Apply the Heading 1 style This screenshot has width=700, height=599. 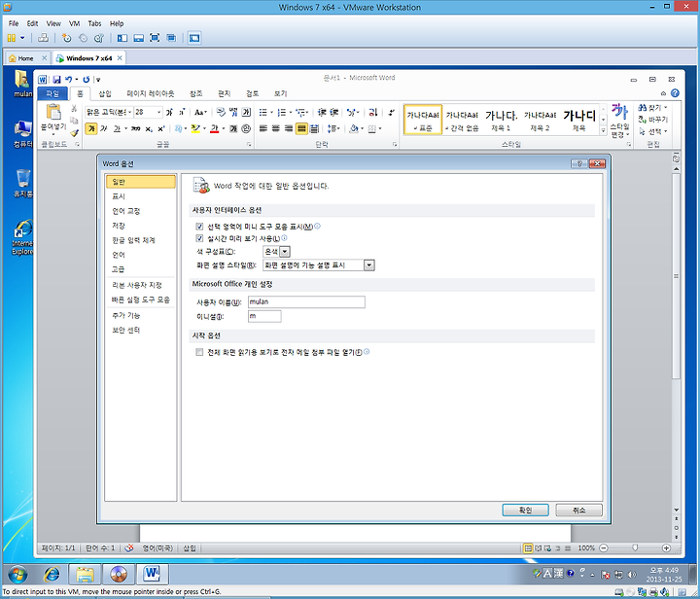tap(501, 120)
